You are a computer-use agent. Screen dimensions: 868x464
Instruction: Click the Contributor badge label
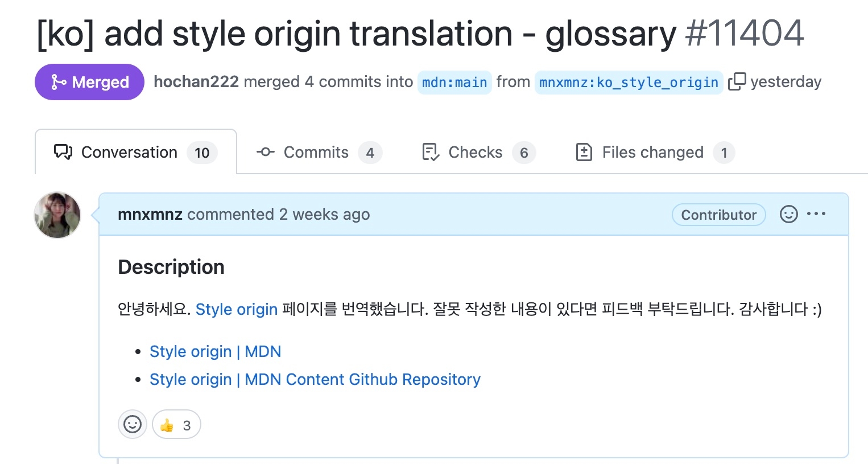click(x=718, y=215)
